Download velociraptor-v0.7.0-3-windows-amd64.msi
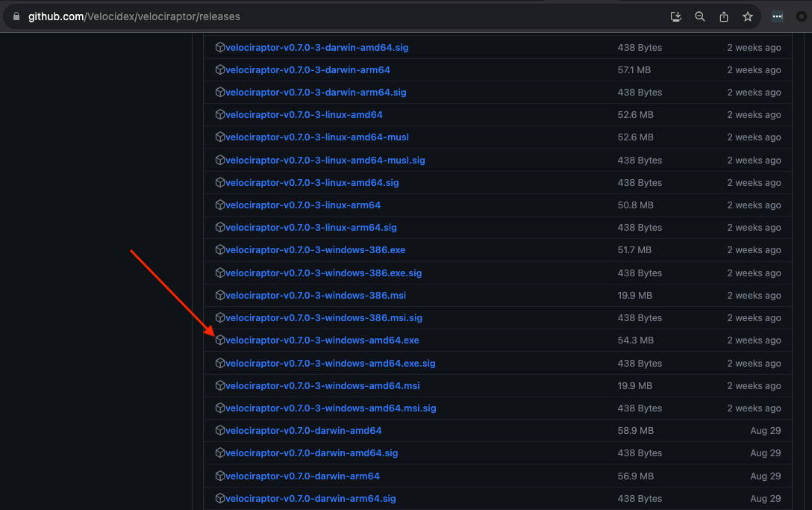 (322, 385)
